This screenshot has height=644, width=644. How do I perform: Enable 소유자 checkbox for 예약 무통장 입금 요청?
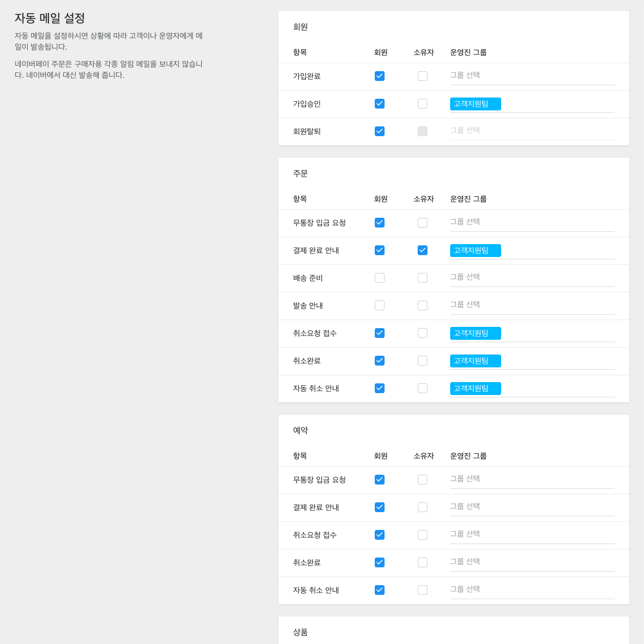(x=423, y=479)
